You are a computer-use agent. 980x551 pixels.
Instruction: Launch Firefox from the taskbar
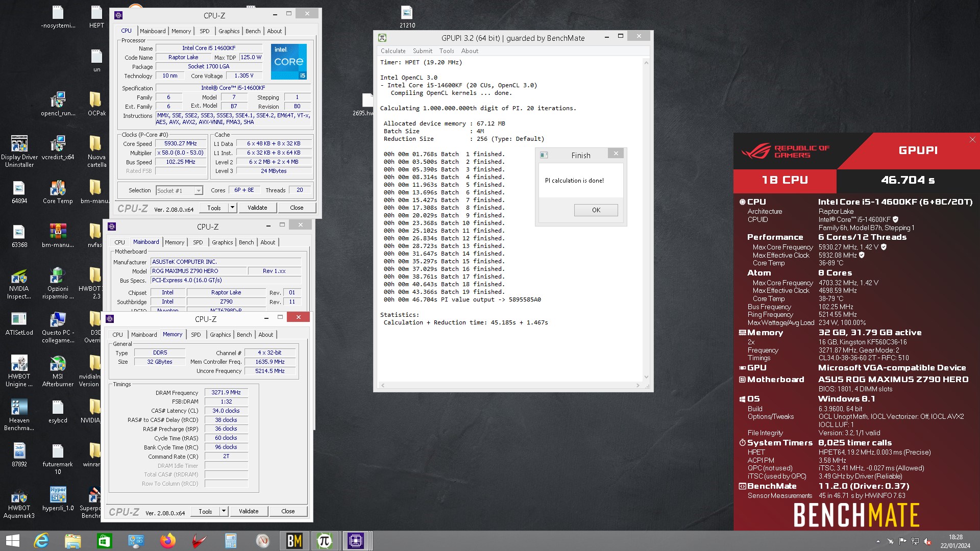coord(167,541)
